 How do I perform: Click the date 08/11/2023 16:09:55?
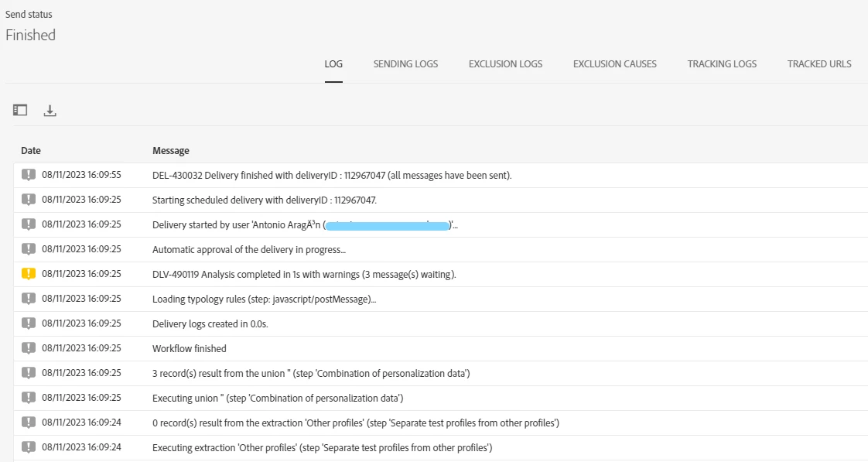click(81, 175)
